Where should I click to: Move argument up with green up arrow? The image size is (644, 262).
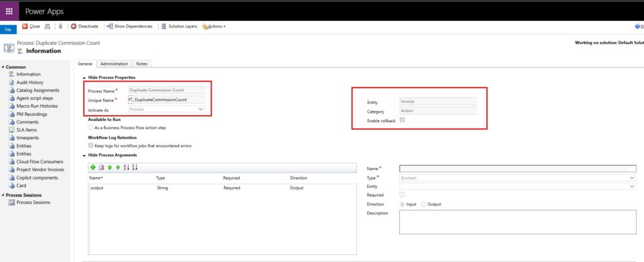pyautogui.click(x=109, y=167)
